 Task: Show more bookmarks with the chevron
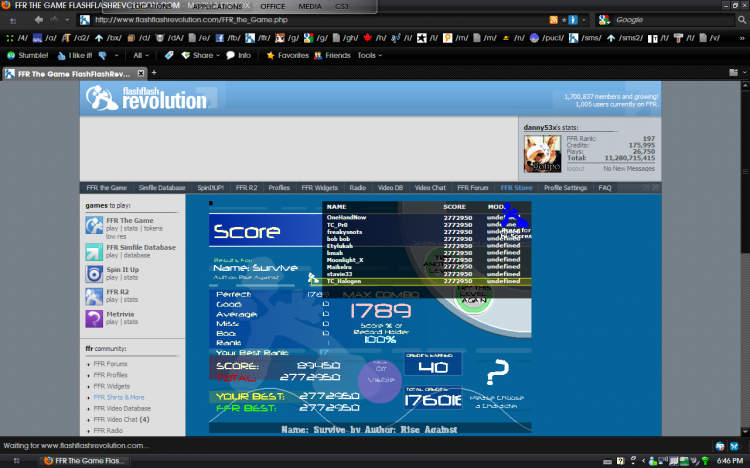point(742,38)
